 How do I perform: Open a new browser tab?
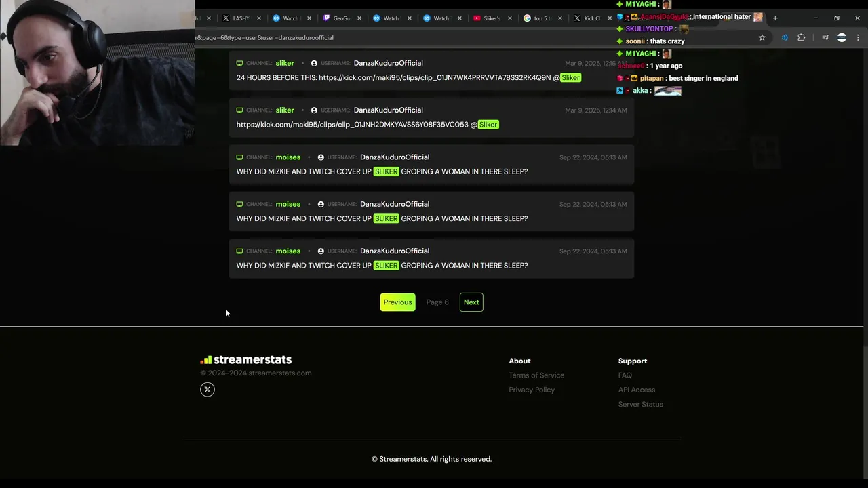(775, 18)
